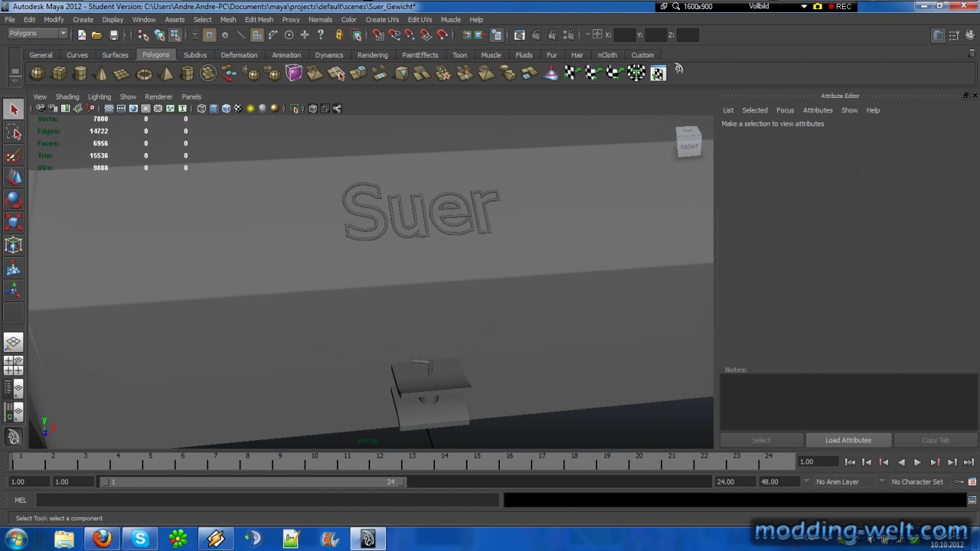Click the current frame field showing 1.00
Screen dimensions: 980x551
[818, 461]
